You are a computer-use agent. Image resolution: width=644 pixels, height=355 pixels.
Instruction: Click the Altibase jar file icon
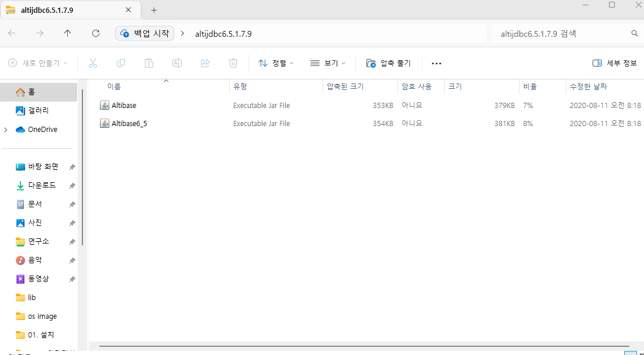(x=105, y=106)
